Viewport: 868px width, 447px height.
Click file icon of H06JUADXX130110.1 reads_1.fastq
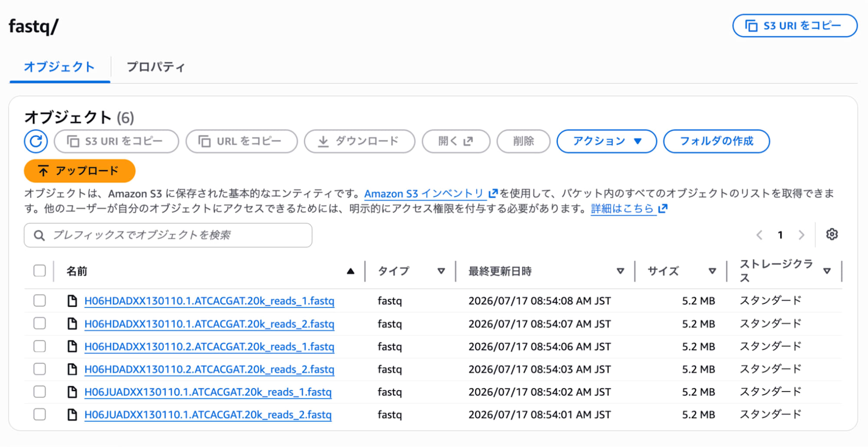72,392
